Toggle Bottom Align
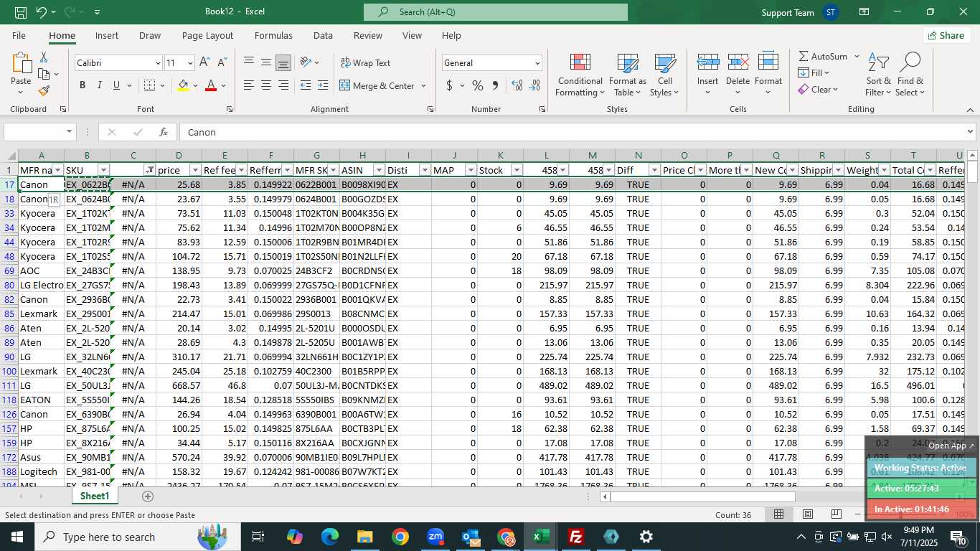Viewport: 980px width, 551px height. click(x=283, y=62)
